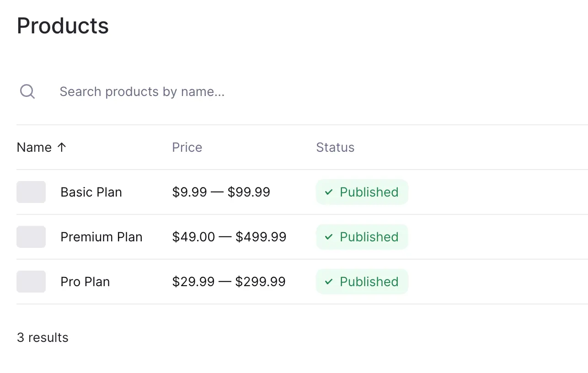588x373 pixels.
Task: Select the $49.00 — $499.99 price cell
Action: click(x=229, y=237)
